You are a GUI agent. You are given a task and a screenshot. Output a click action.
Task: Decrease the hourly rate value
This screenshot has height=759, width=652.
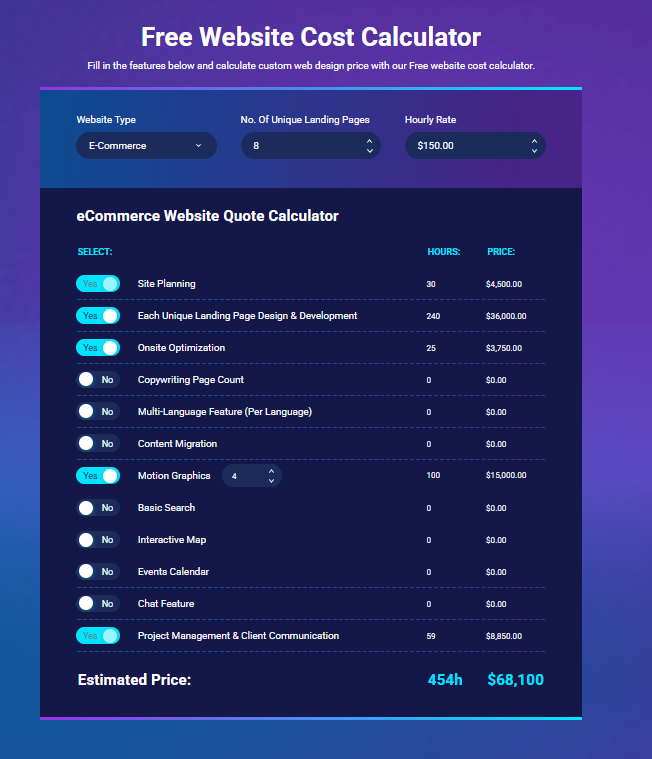pyautogui.click(x=534, y=151)
